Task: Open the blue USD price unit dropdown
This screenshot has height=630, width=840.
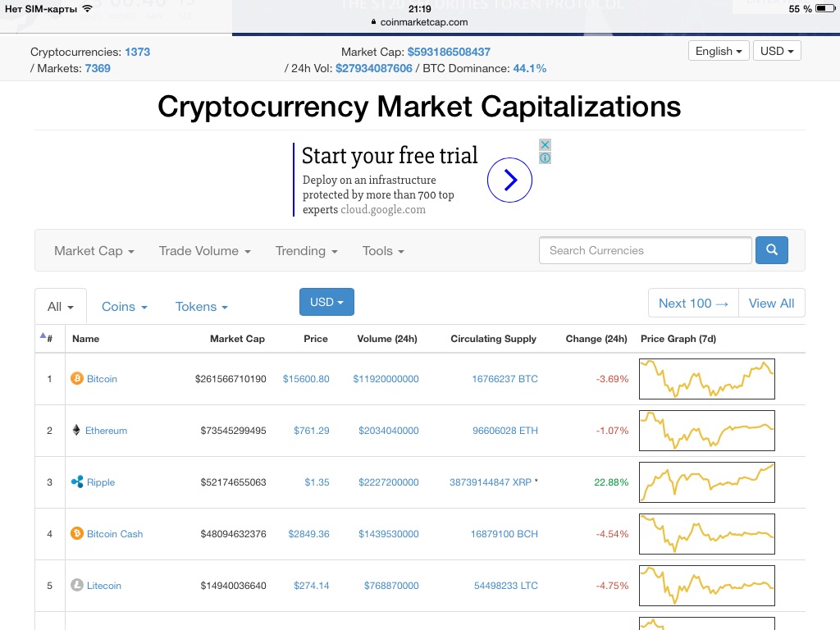Action: click(x=326, y=302)
